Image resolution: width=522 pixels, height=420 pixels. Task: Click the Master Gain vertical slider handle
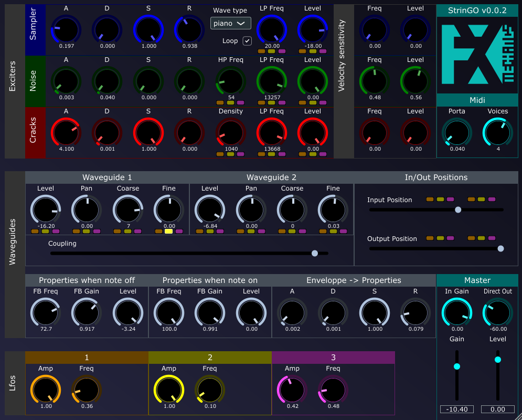[456, 366]
